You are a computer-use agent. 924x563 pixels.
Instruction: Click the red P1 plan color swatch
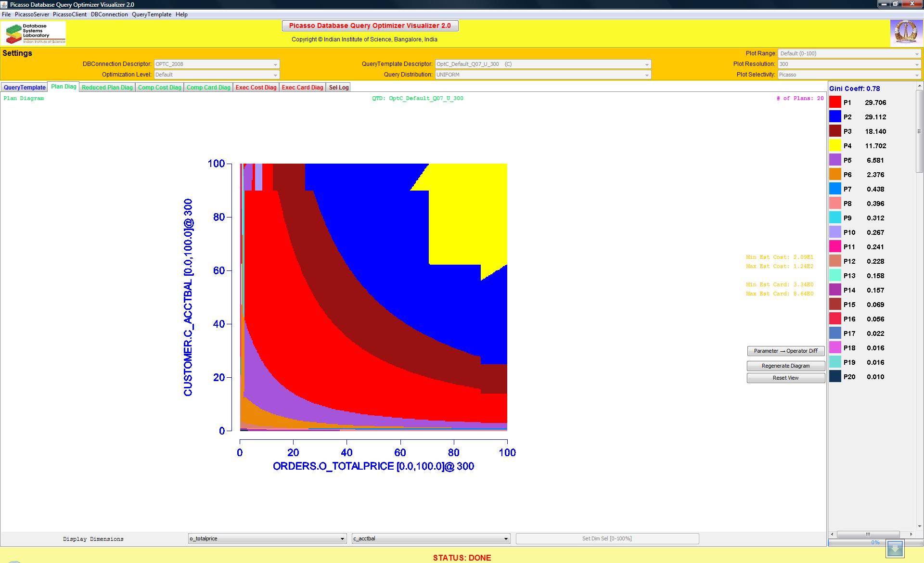(835, 102)
